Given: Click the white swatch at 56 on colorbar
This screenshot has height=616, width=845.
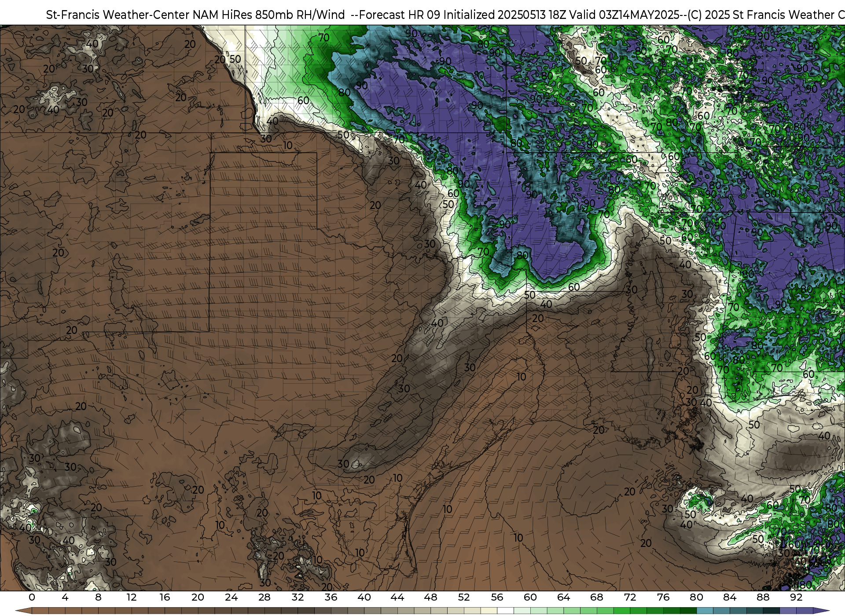Looking at the screenshot, I should click(x=505, y=611).
